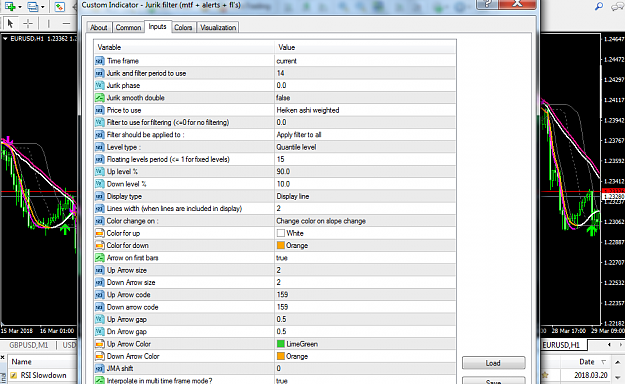Click the Up level % variable icon
Viewport: 625px width, 384px height.
coord(100,171)
